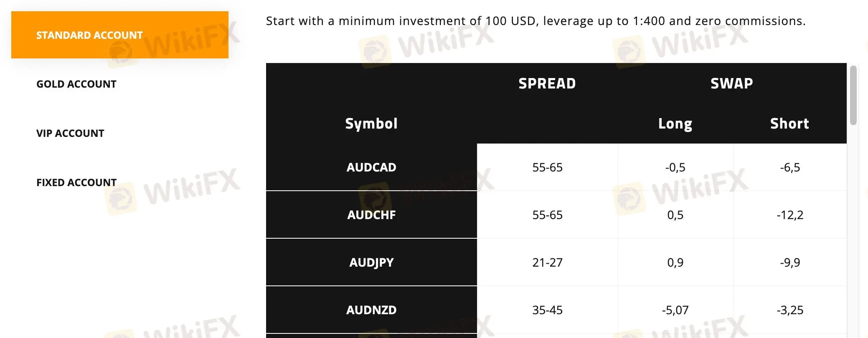868x338 pixels.
Task: Select the AUDCAD symbol row
Action: click(x=371, y=167)
